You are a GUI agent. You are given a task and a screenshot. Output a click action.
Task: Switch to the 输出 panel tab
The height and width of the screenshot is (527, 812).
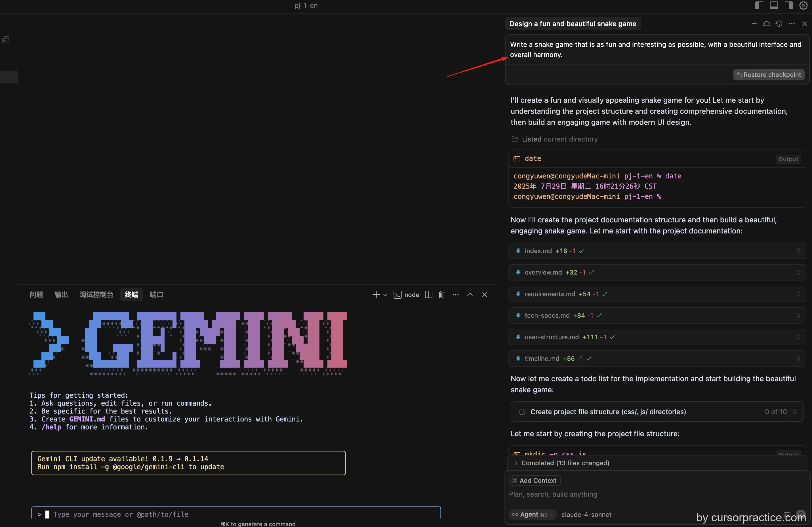click(61, 294)
